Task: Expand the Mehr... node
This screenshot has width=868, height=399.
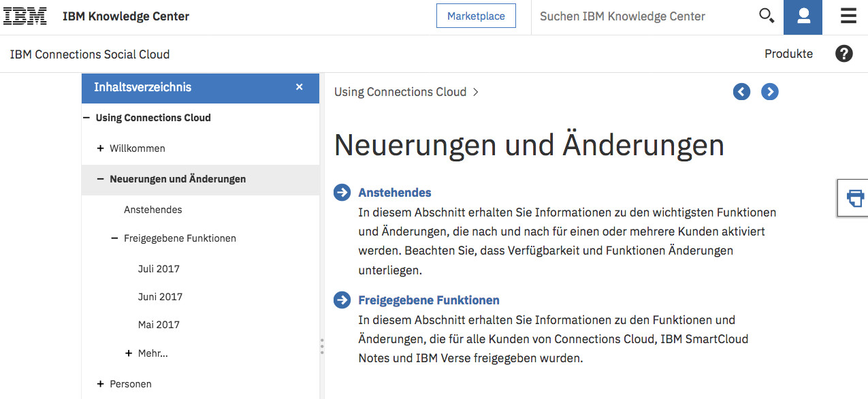Action: 129,353
